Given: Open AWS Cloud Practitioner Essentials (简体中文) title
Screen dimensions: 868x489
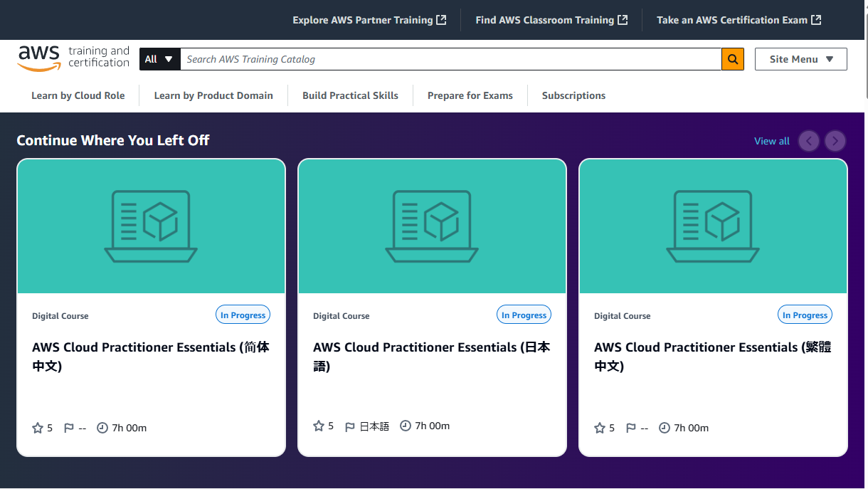Looking at the screenshot, I should point(151,357).
